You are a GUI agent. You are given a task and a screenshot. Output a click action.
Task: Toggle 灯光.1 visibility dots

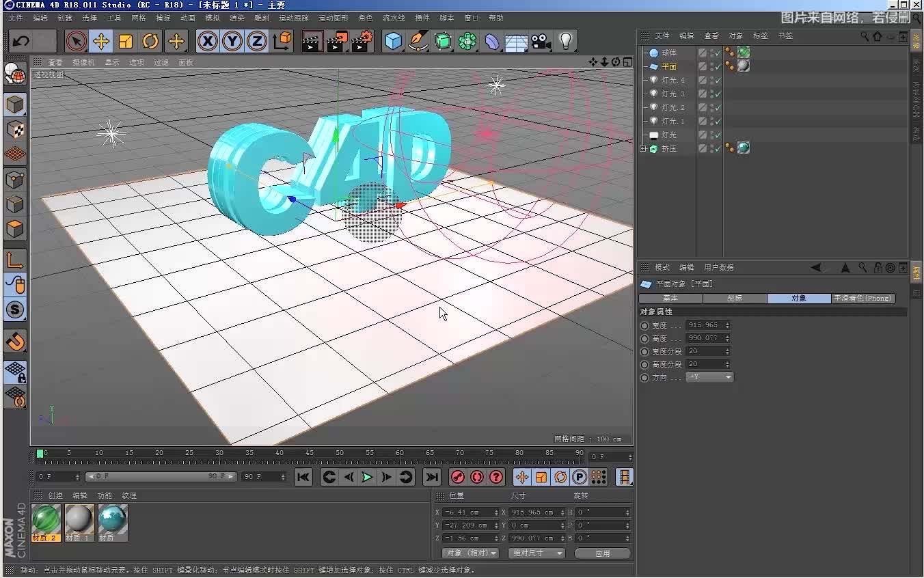pos(711,121)
